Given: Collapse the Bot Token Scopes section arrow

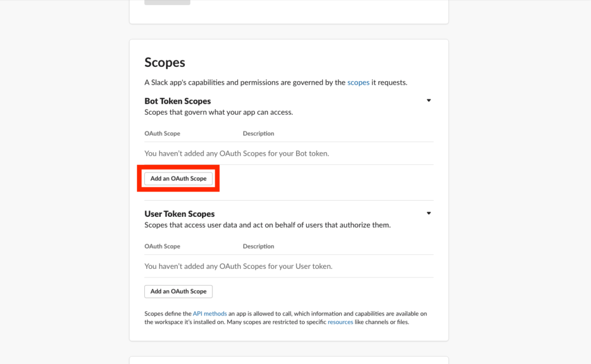Looking at the screenshot, I should pyautogui.click(x=429, y=100).
